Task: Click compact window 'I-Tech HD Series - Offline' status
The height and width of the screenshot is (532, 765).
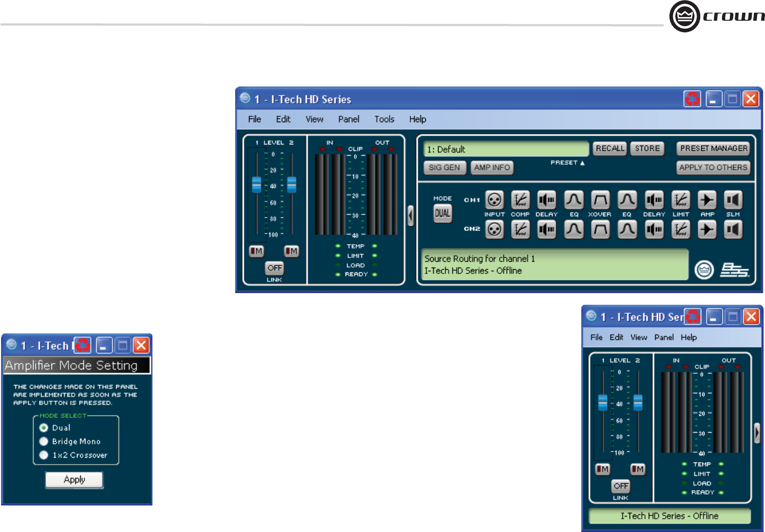Action: tap(669, 516)
